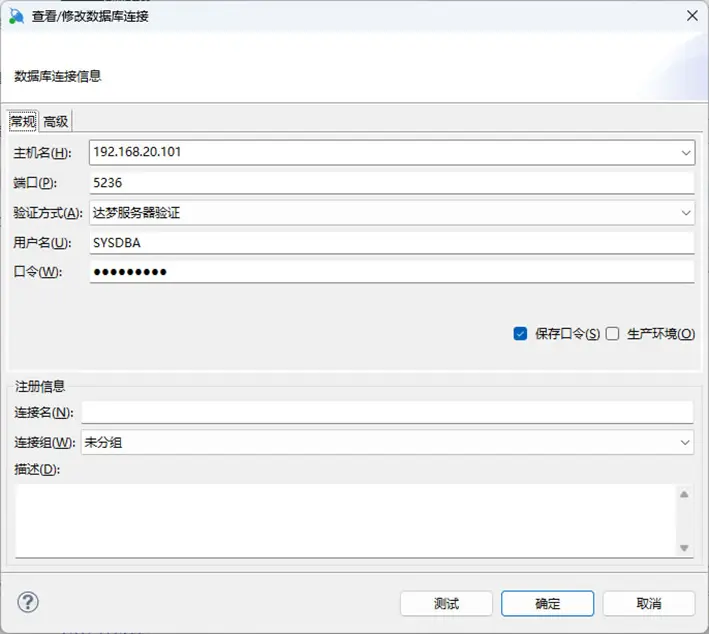This screenshot has height=634, width=709.
Task: Focus the 用户名 field with SYSDBA
Action: click(392, 243)
